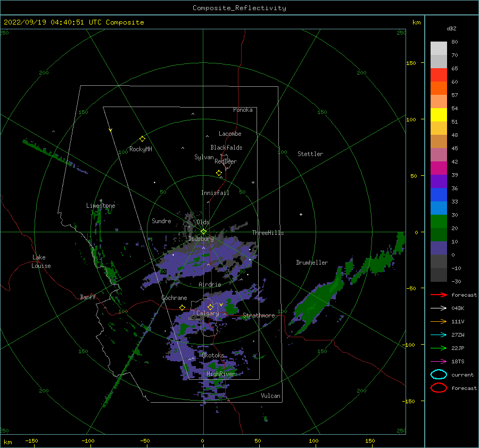Click the Composite_Reflectivity title
This screenshot has height=448, width=479.
[x=240, y=8]
